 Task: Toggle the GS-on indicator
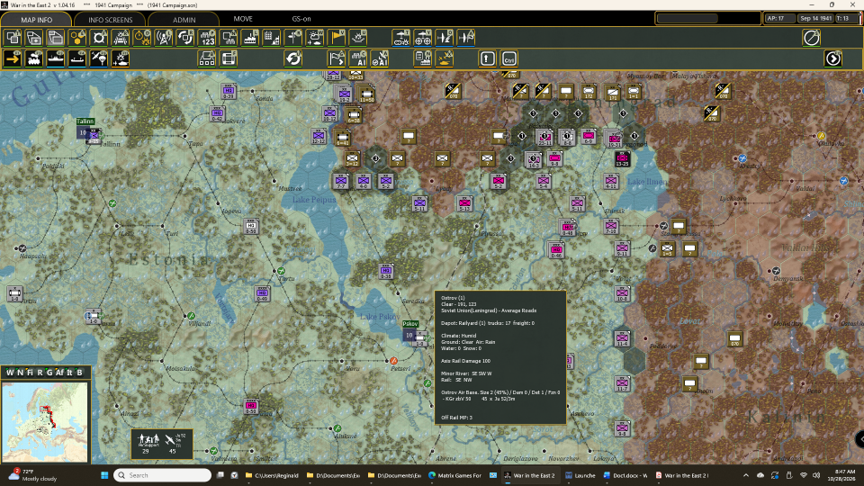[301, 19]
